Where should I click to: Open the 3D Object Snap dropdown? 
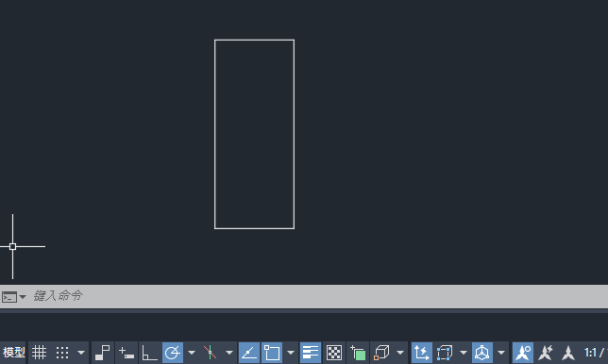(x=400, y=353)
